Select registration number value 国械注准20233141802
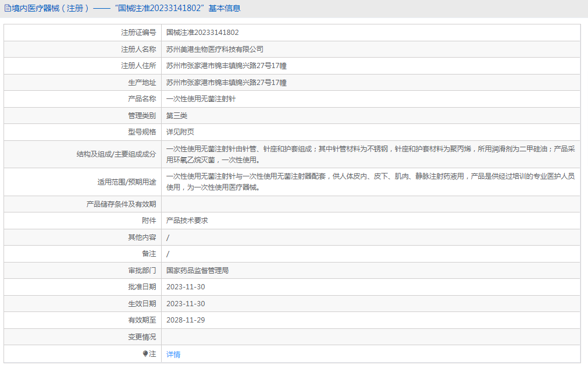588x365 pixels. pos(202,33)
